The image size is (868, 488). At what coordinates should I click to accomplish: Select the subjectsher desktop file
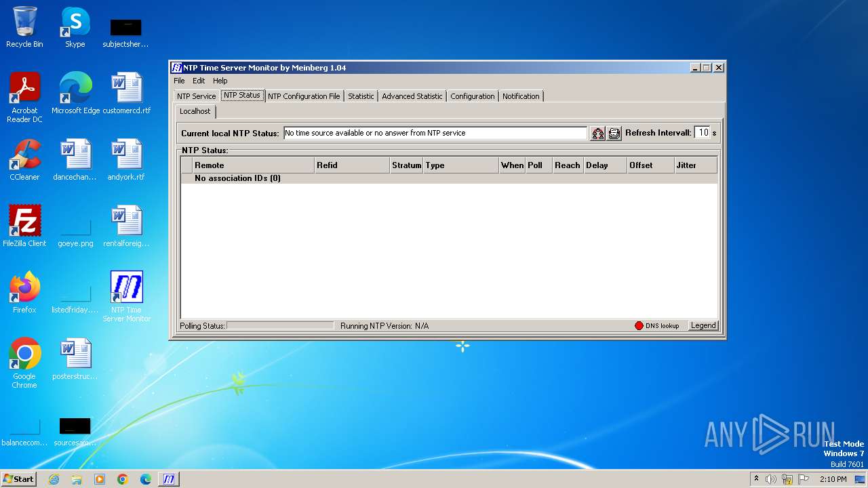pos(126,31)
